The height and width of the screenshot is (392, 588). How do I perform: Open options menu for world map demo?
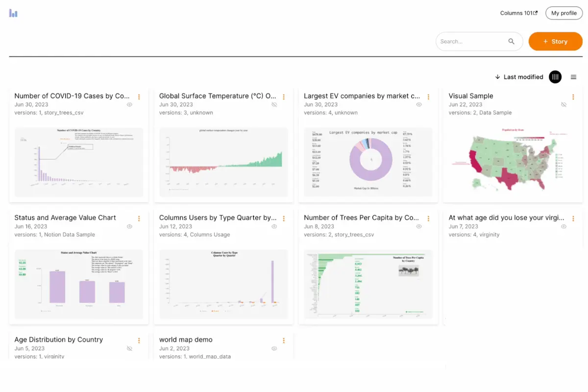pos(284,341)
